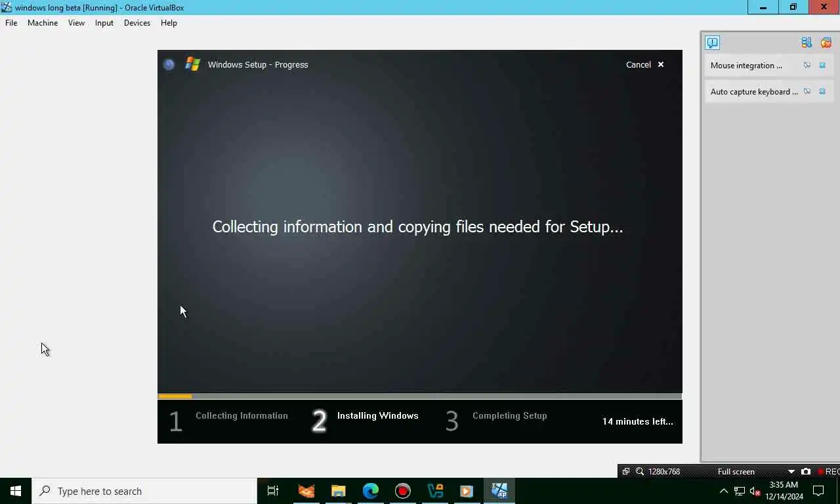This screenshot has height=504, width=840.
Task: Select step 1 Collecting Information
Action: click(x=228, y=421)
